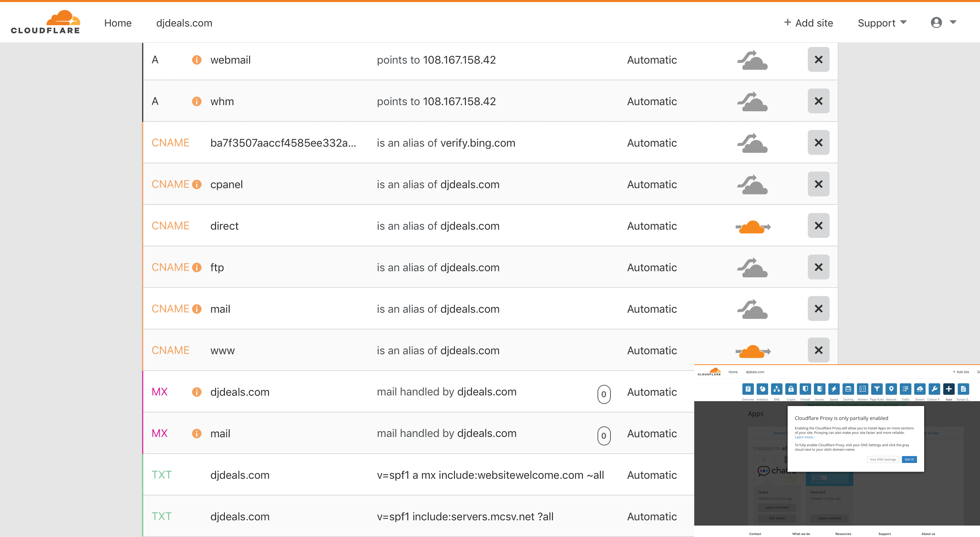Delete the webmail A record

pyautogui.click(x=819, y=60)
